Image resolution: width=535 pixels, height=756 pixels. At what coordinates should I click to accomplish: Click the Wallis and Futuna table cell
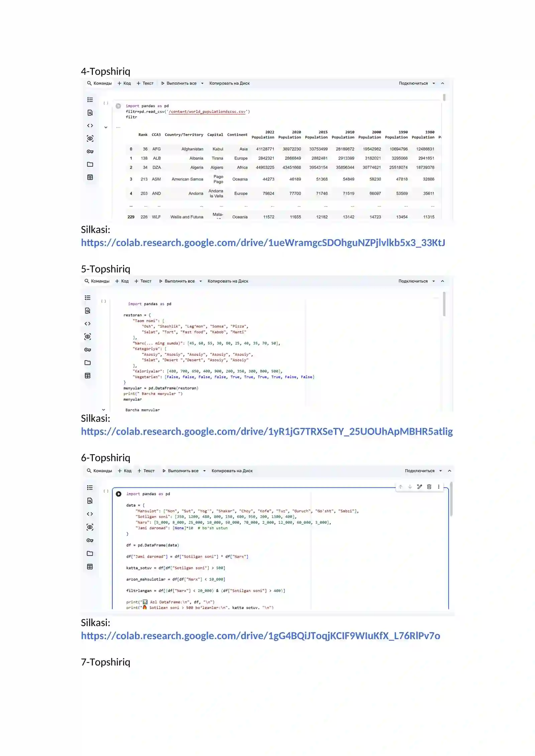click(187, 217)
